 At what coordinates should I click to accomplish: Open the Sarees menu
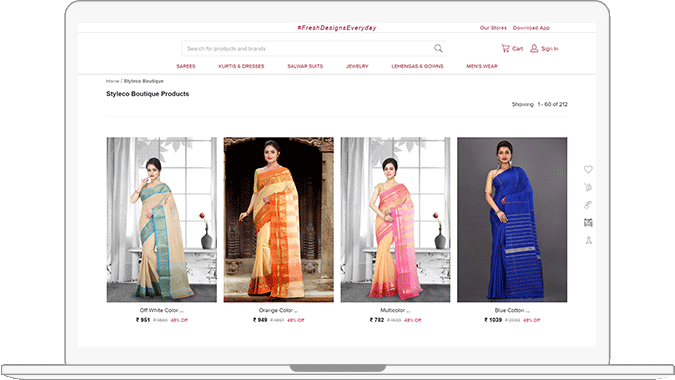click(186, 66)
